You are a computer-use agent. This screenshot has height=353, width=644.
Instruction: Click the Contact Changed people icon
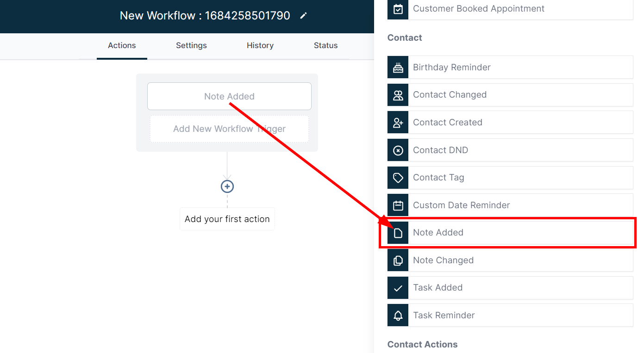398,95
